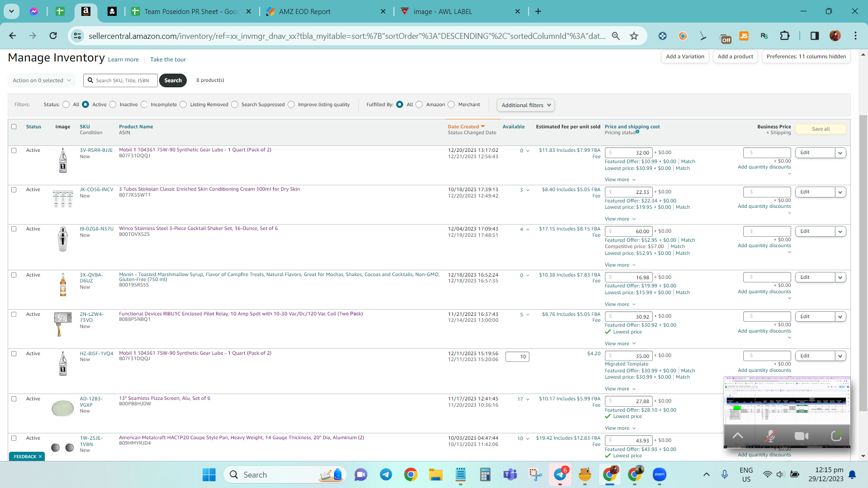
Task: Open the notification bell in system tray
Action: 852,474
